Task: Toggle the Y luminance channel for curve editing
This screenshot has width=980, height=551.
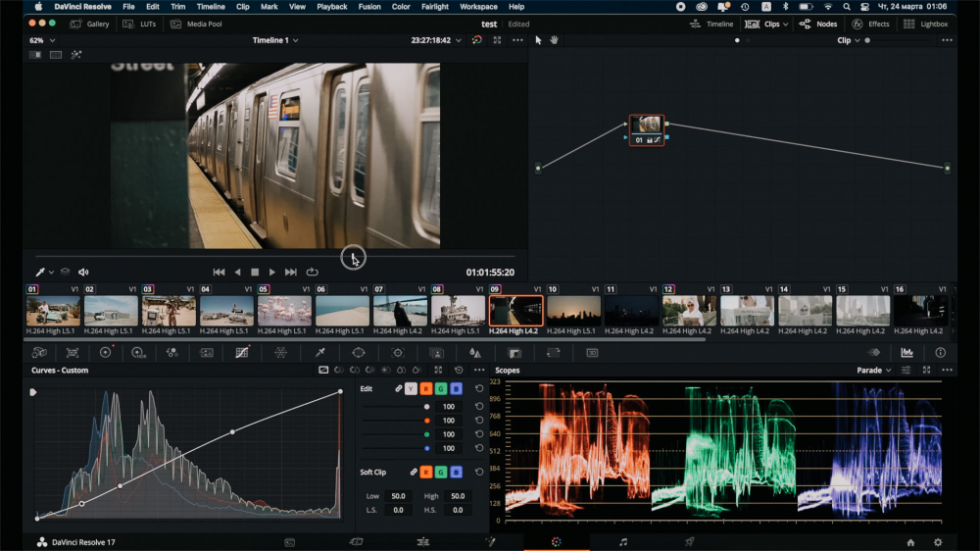Action: pyautogui.click(x=412, y=389)
